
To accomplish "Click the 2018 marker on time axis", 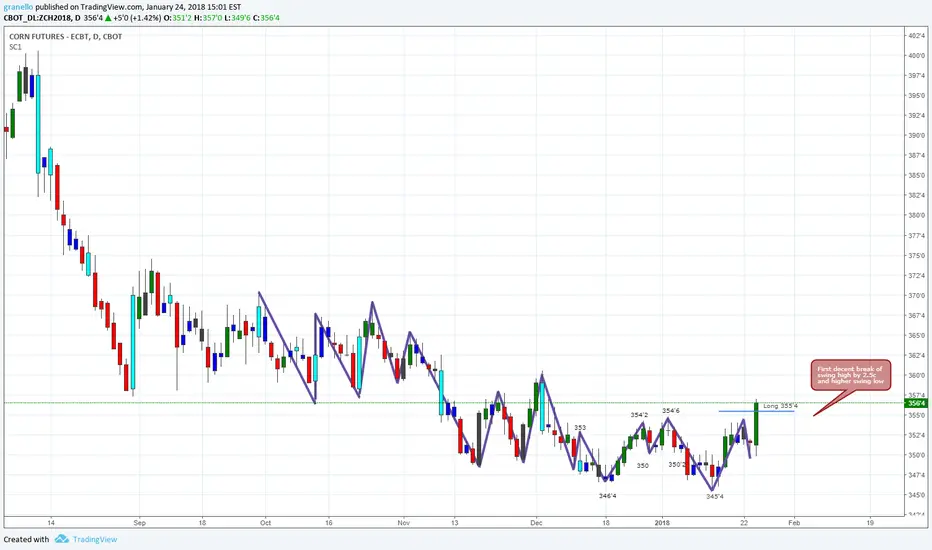I will pyautogui.click(x=662, y=523).
